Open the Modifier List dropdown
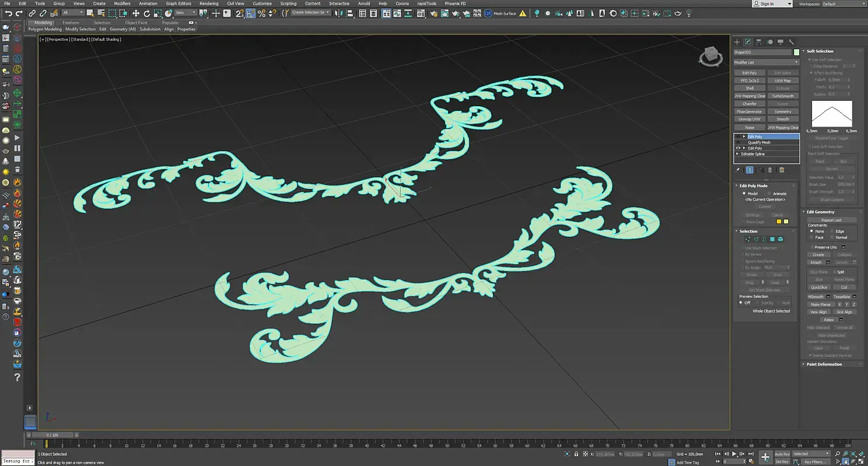The image size is (868, 466). (x=766, y=62)
